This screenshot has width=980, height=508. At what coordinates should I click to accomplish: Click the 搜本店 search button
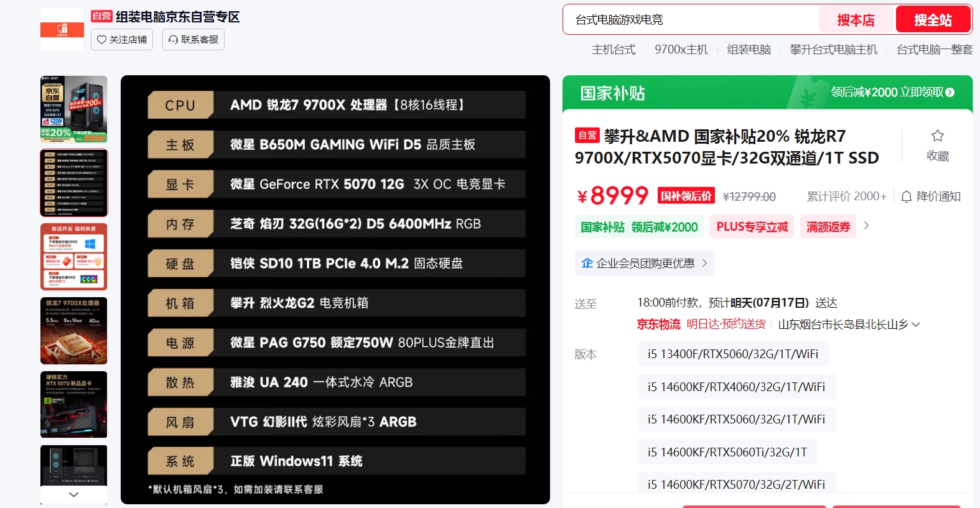tap(856, 20)
